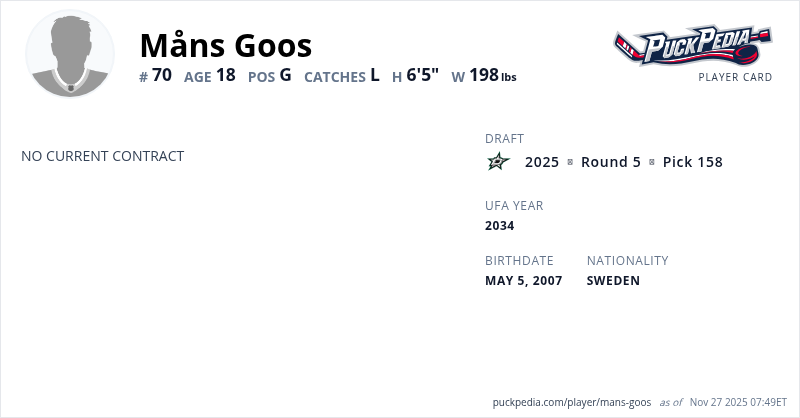Click the UFA year 2034 value
Viewport: 800px width, 418px height.
(x=500, y=225)
